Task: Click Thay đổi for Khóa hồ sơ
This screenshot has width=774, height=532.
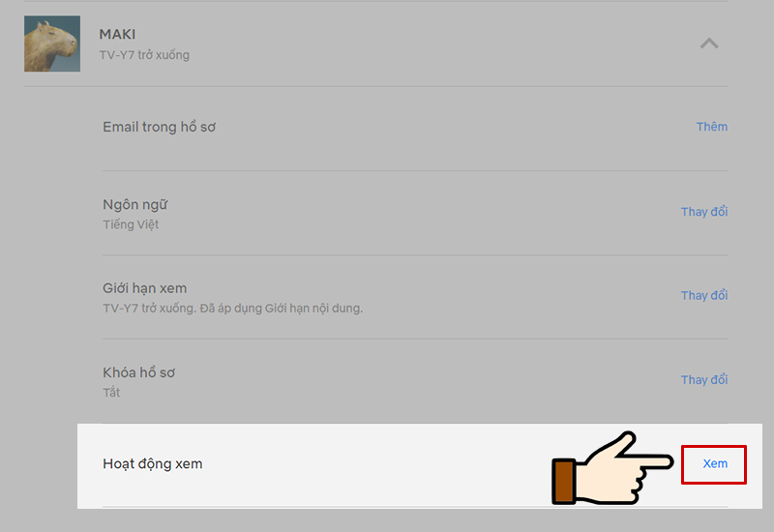Action: pyautogui.click(x=704, y=380)
